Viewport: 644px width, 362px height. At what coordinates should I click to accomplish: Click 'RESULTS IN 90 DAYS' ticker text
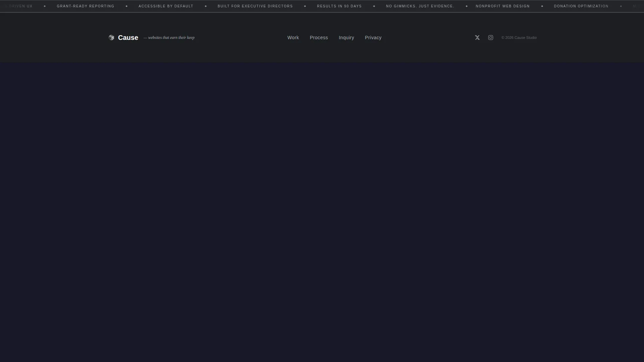(x=339, y=6)
